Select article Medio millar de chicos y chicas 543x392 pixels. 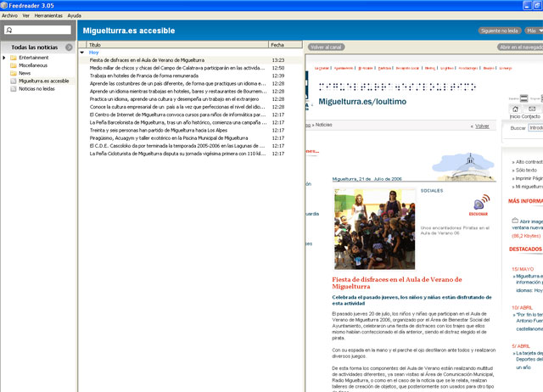[190, 68]
